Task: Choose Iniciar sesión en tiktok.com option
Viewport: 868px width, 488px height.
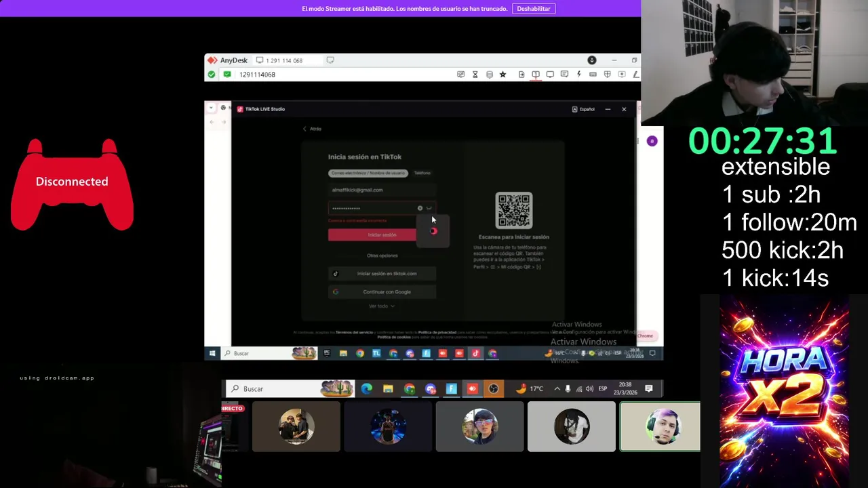Action: tap(382, 274)
